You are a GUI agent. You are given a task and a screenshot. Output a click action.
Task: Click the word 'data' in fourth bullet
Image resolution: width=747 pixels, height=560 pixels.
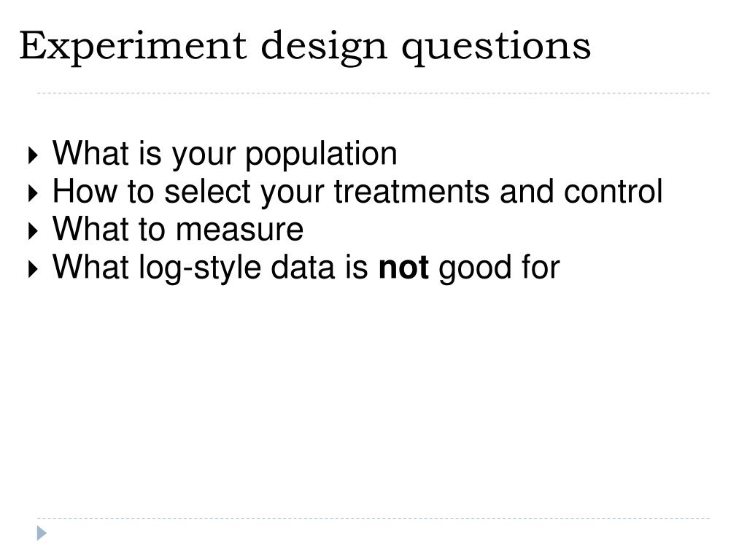(x=303, y=267)
